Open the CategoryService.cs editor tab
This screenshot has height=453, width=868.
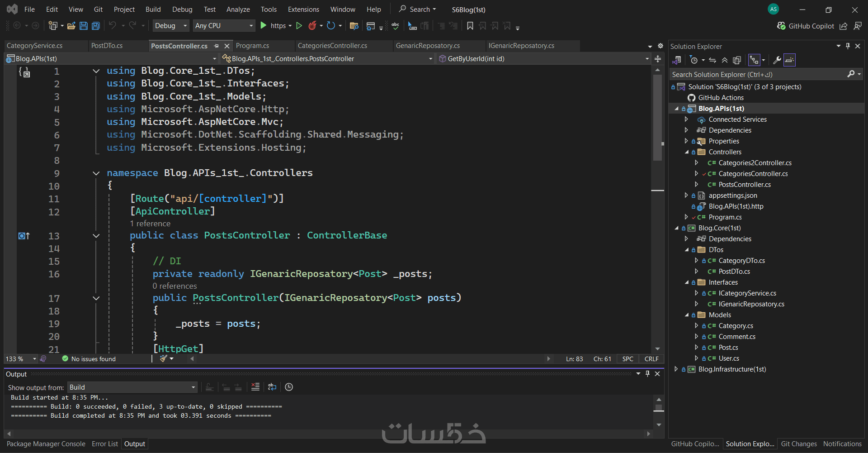pyautogui.click(x=35, y=46)
